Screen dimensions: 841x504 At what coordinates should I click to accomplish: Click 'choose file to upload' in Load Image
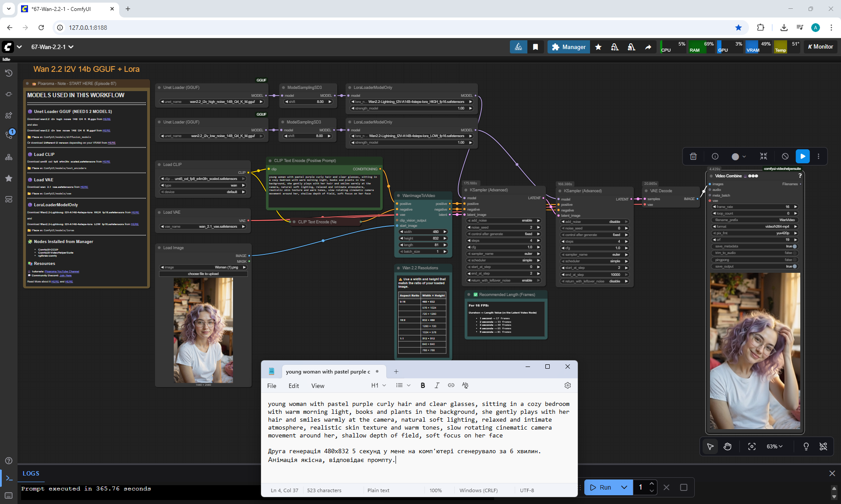tap(203, 274)
